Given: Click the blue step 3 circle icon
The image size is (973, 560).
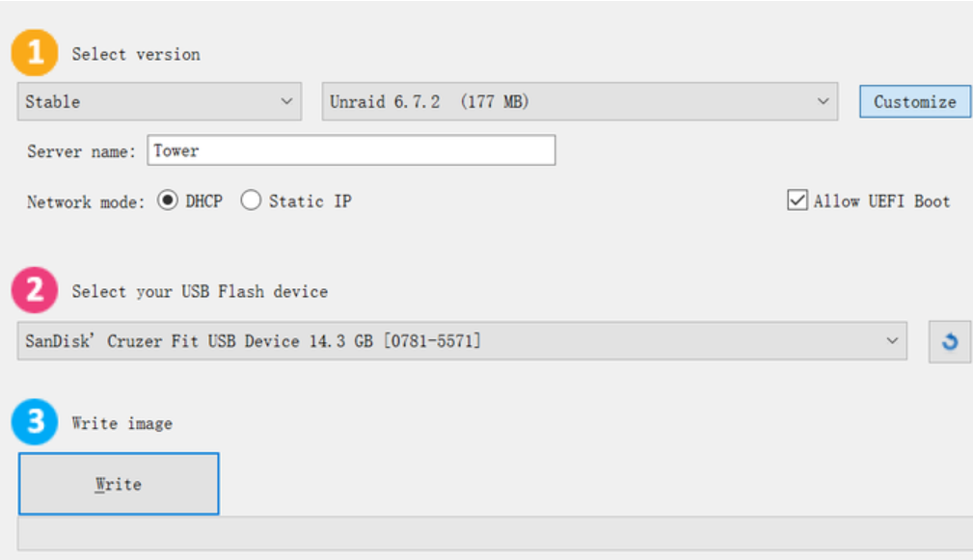Looking at the screenshot, I should click(35, 422).
